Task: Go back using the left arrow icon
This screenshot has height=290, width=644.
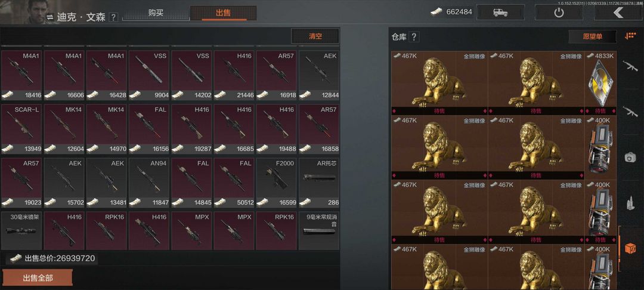Action: click(x=618, y=13)
